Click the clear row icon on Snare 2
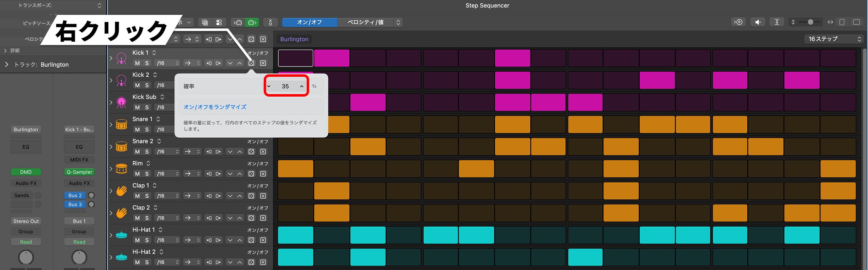Screen dimensions: 868x270 (263, 152)
